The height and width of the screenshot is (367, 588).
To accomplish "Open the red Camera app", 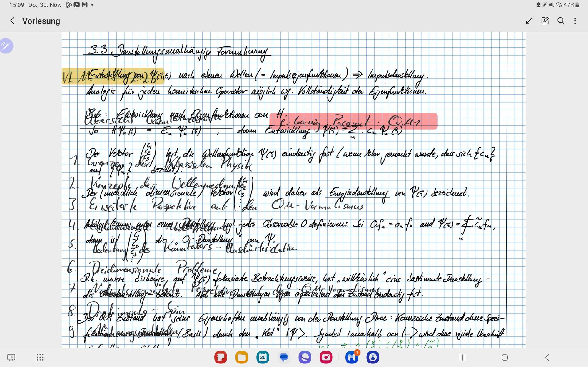I will coord(326,357).
